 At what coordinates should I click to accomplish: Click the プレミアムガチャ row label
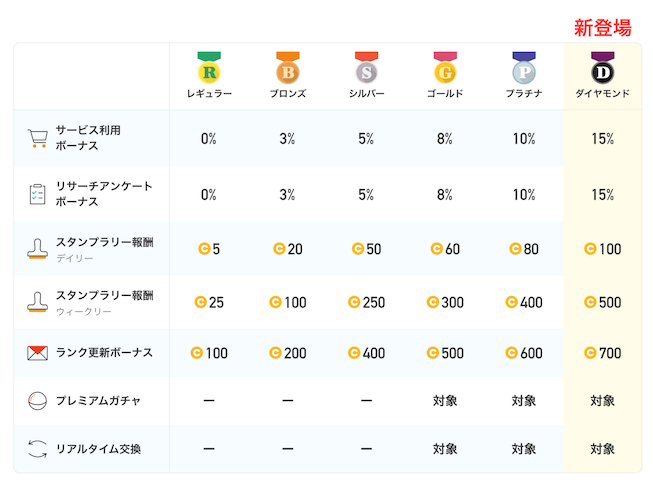98,401
